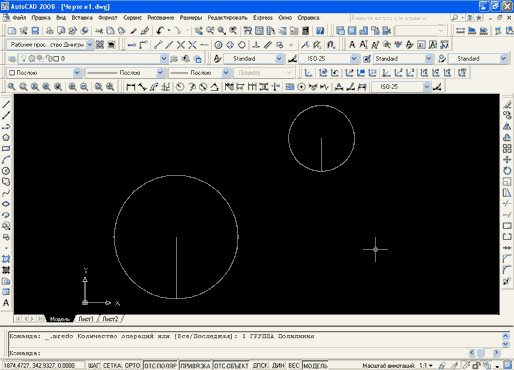This screenshot has width=514, height=370.
Task: Click the Zoom Out magnifier icon
Action: pos(84,87)
